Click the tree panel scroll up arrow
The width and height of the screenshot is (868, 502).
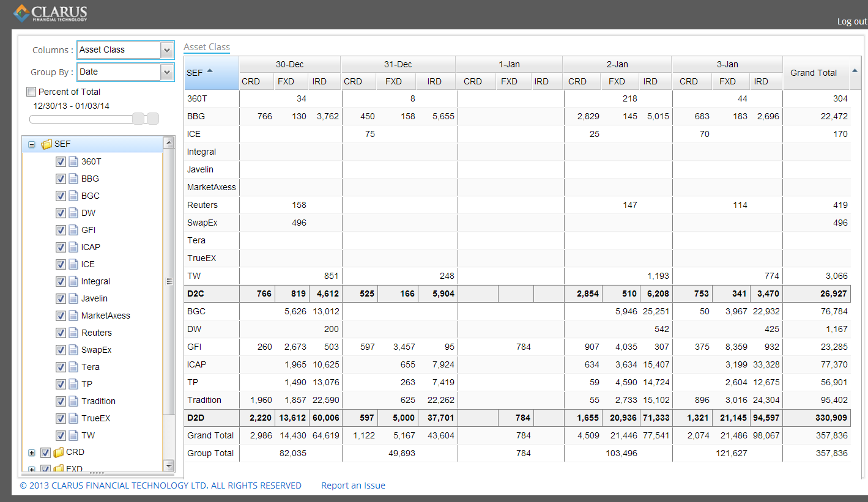tap(169, 142)
